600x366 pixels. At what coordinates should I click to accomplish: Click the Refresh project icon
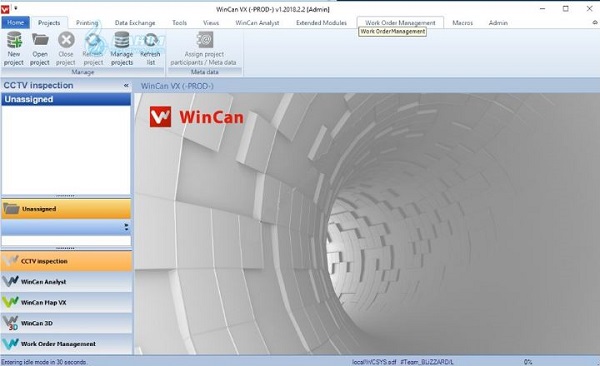tap(93, 40)
